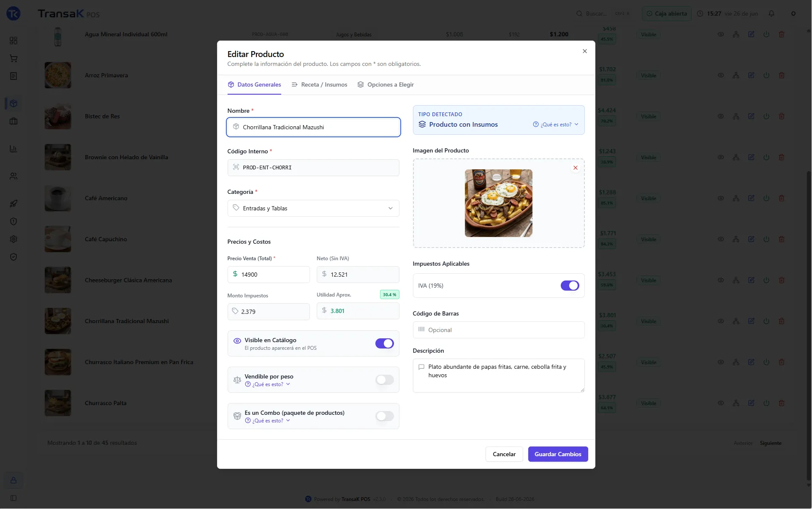The image size is (812, 509).
Task: Click Utilidad Aprox. value 3.801
Action: coord(358,311)
